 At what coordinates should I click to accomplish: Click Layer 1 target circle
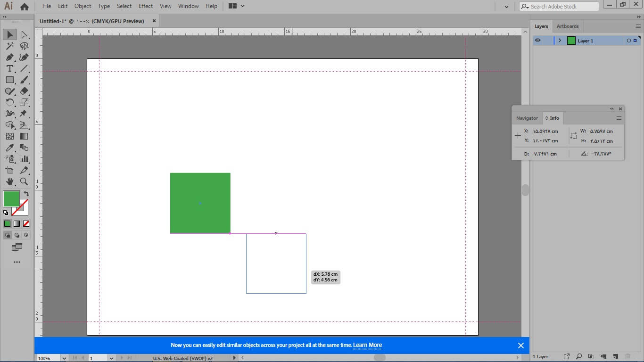tap(628, 41)
